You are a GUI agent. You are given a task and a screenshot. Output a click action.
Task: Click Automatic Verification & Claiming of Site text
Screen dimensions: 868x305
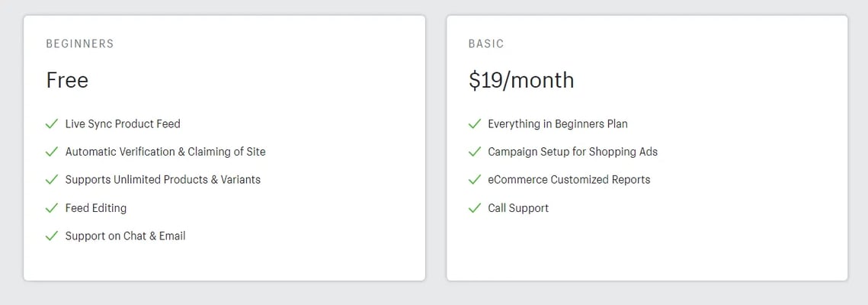165,152
